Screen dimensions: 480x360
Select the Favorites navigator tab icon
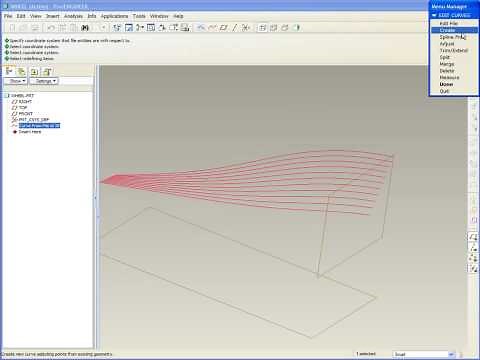click(34, 71)
